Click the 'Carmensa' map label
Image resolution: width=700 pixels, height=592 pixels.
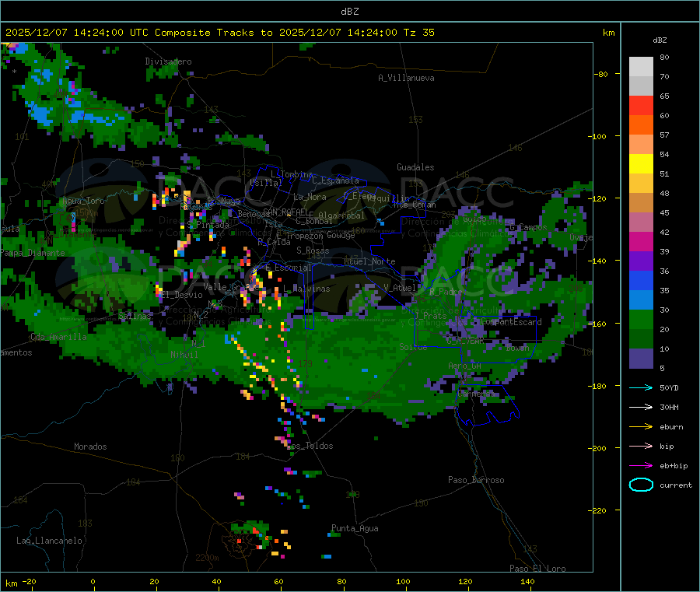point(476,394)
